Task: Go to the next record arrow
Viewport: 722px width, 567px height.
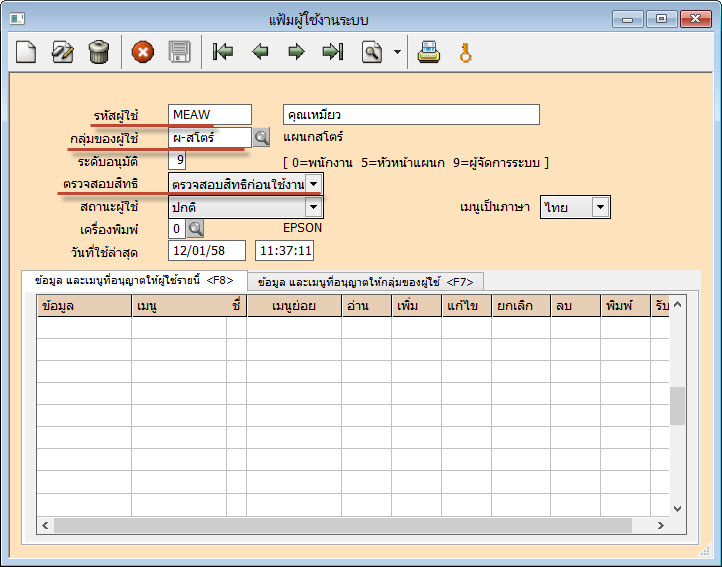Action: coord(296,52)
